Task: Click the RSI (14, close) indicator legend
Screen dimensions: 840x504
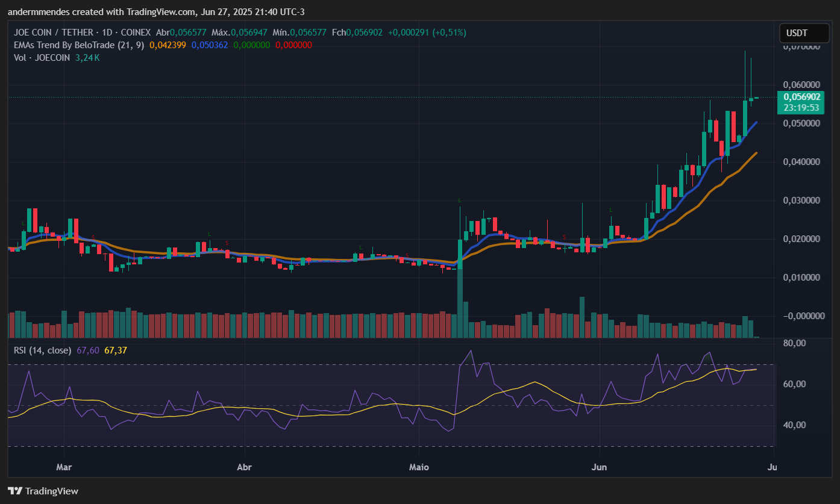Action: click(42, 350)
